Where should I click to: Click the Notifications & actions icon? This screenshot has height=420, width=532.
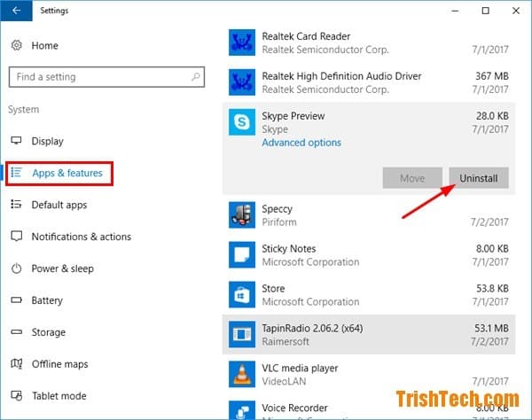[16, 237]
